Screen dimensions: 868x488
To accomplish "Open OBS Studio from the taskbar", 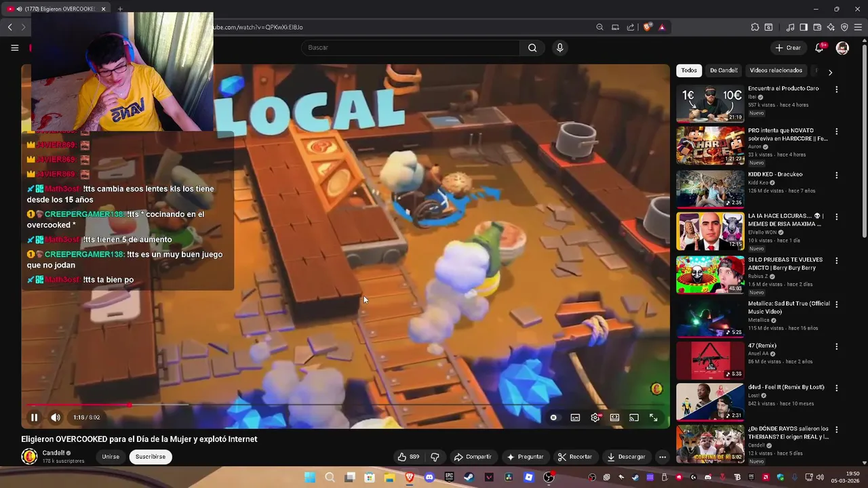I will coord(549,477).
